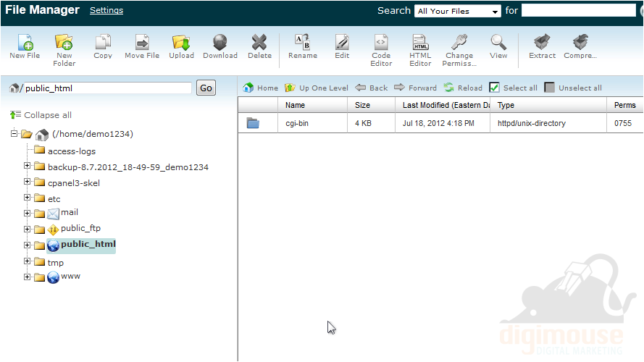644x362 pixels.
Task: Select the Move File tool
Action: click(142, 47)
